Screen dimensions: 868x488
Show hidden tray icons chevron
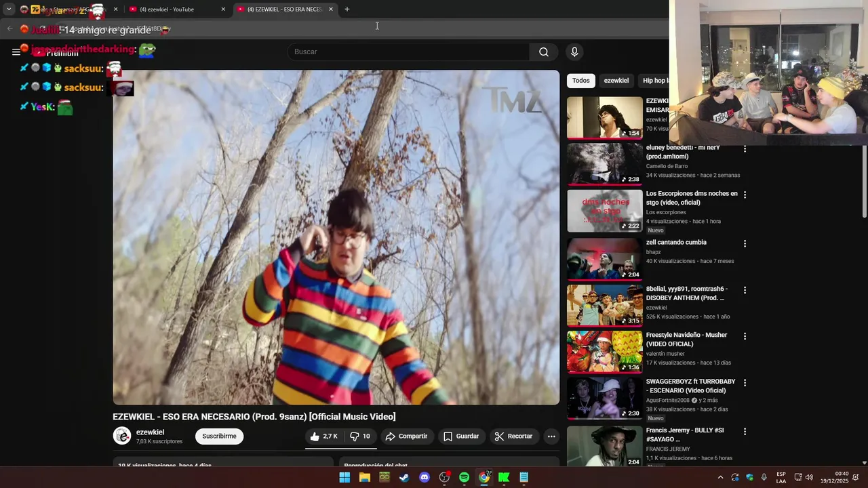(720, 477)
